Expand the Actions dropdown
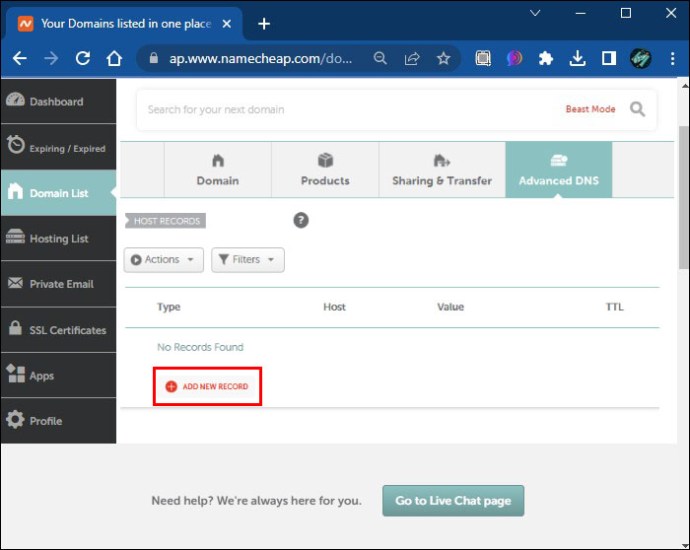The image size is (690, 550). pos(164,260)
